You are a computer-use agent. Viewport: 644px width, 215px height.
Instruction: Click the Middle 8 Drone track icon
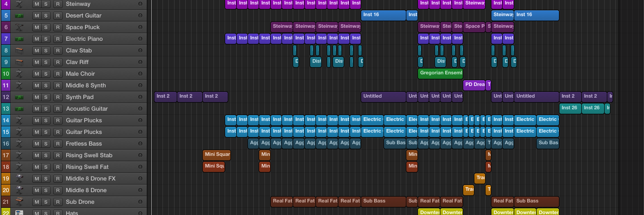[x=19, y=190]
